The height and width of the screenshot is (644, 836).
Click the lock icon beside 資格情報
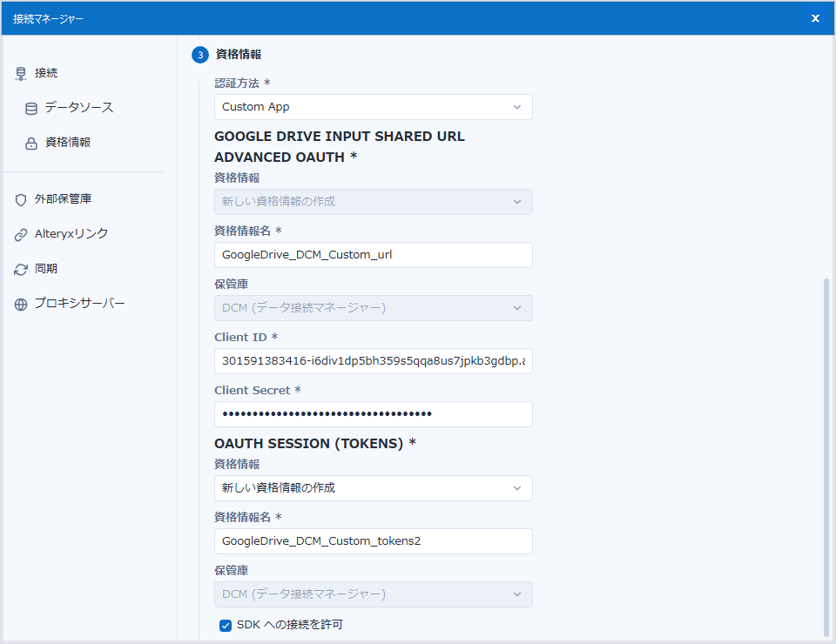coord(31,144)
